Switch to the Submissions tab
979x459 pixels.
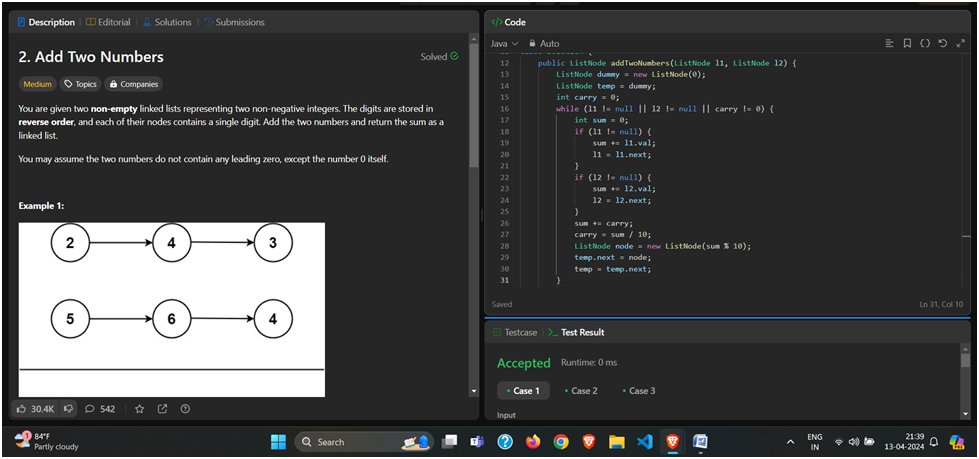[x=234, y=22]
